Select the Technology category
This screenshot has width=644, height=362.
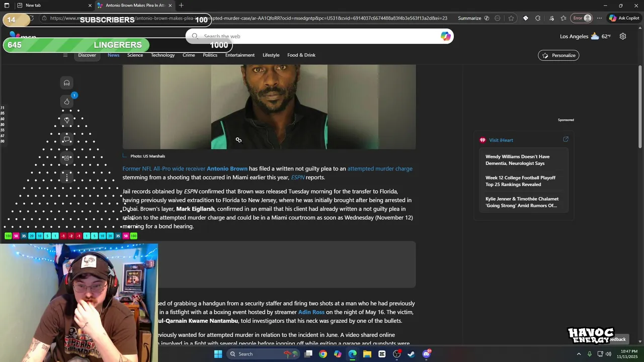point(163,55)
